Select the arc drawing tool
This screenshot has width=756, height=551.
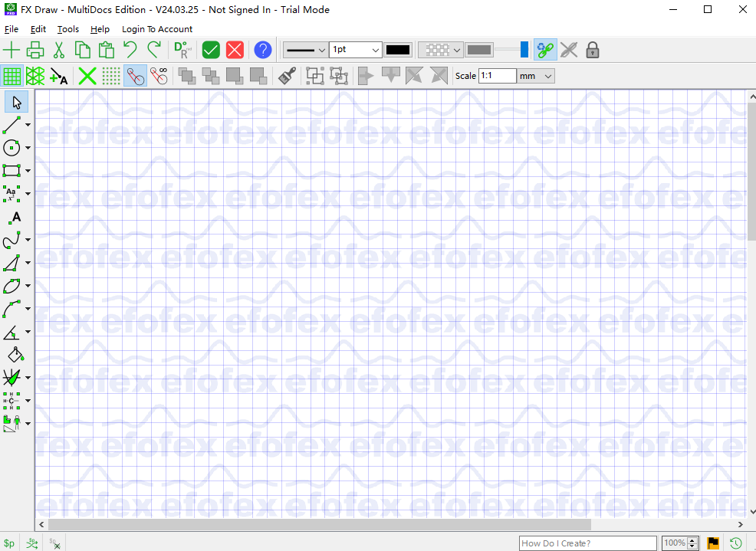12,309
